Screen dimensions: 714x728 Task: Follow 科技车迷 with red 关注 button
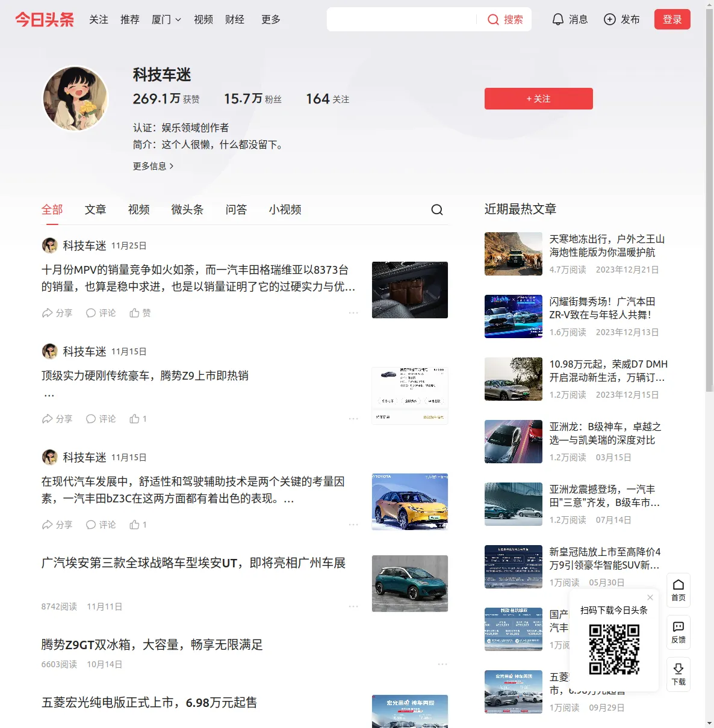coord(539,99)
